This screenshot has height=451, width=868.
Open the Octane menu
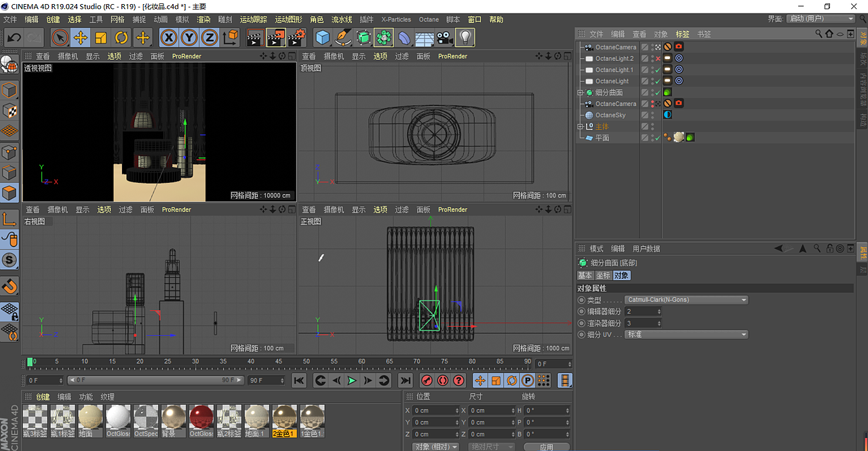pos(429,20)
